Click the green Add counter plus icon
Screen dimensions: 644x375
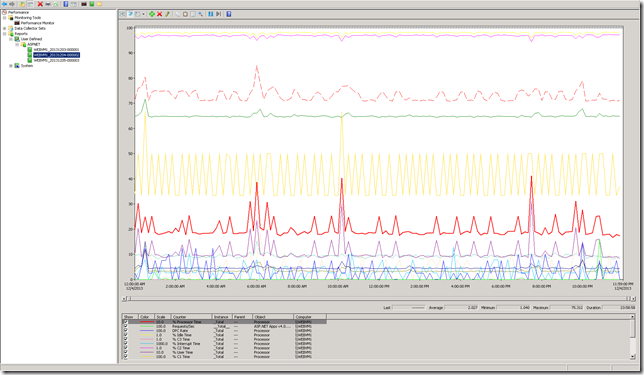coord(152,14)
